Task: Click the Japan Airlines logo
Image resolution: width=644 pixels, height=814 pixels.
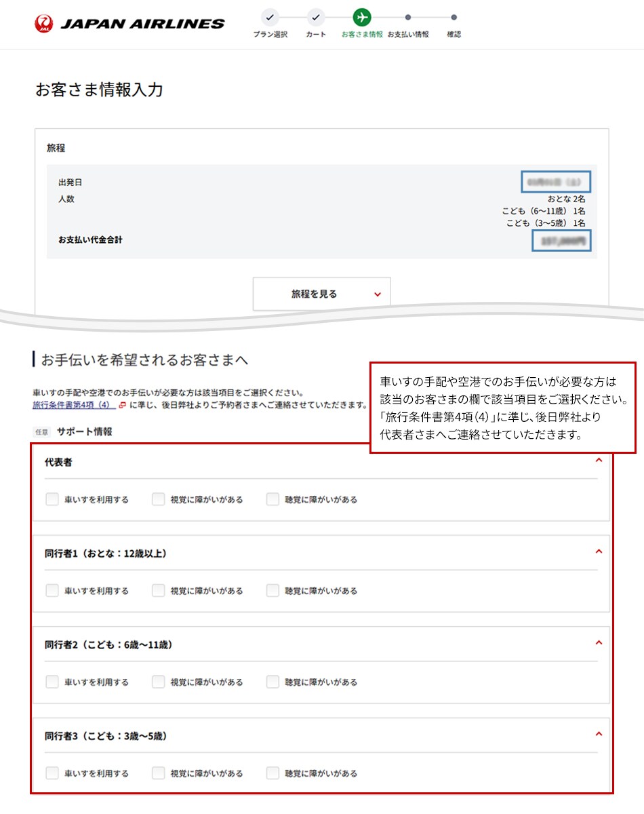Action: pos(129,24)
